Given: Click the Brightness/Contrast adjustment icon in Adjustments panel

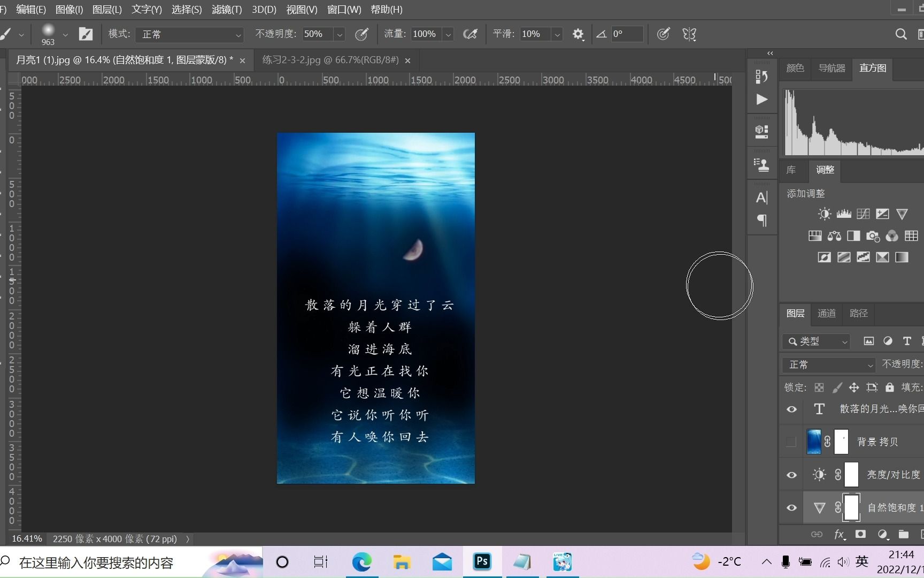Looking at the screenshot, I should point(824,214).
